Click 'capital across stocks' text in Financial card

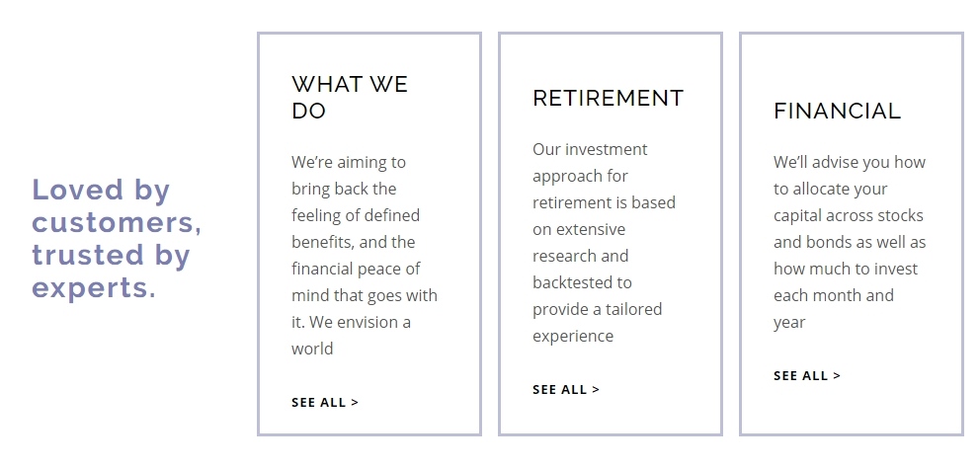pos(849,215)
